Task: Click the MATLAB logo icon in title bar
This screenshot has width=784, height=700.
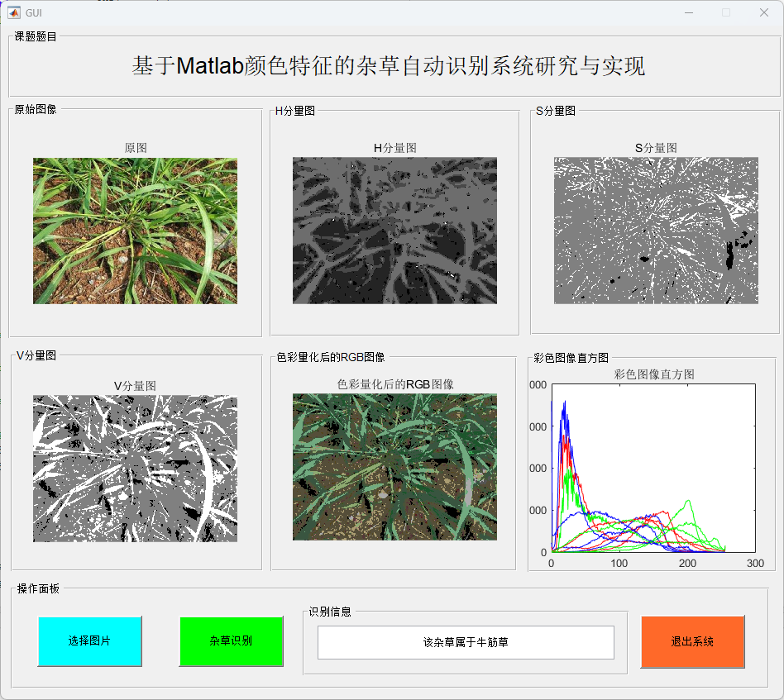Action: [x=14, y=12]
